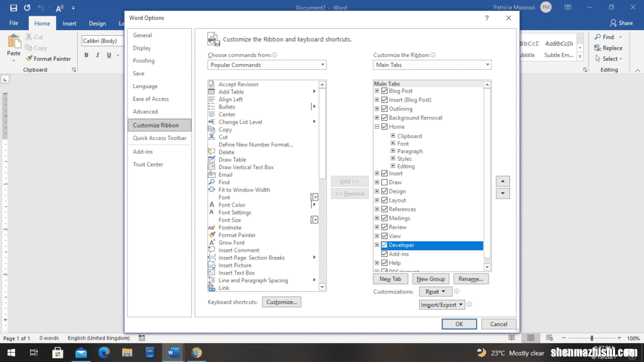Adjust the zoom slider in status bar
The height and width of the screenshot is (362, 644).
[591, 338]
